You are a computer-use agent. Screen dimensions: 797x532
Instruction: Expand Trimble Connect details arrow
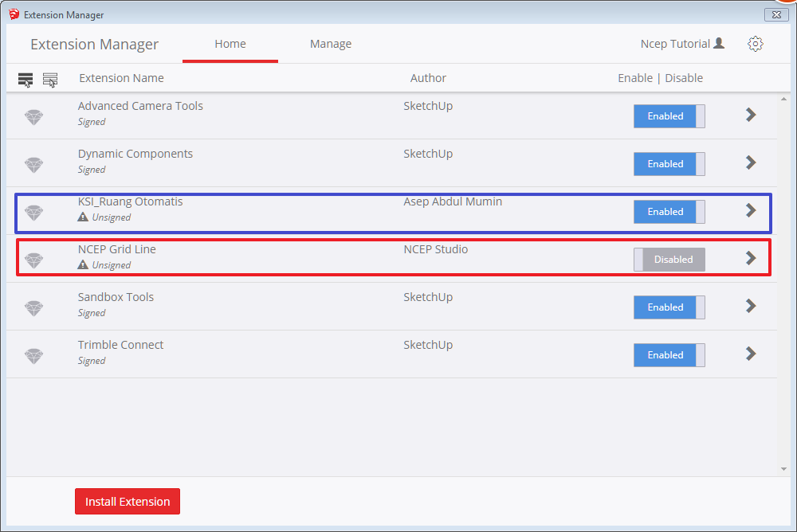(751, 354)
